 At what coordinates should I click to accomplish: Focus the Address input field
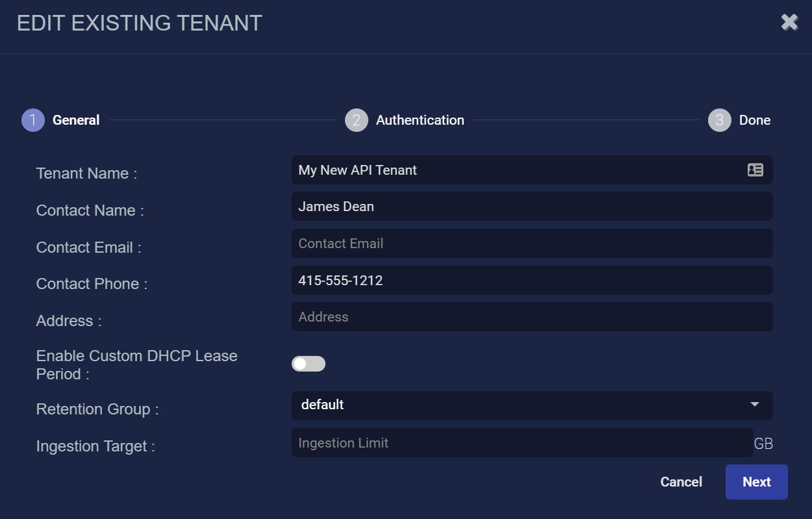(531, 317)
